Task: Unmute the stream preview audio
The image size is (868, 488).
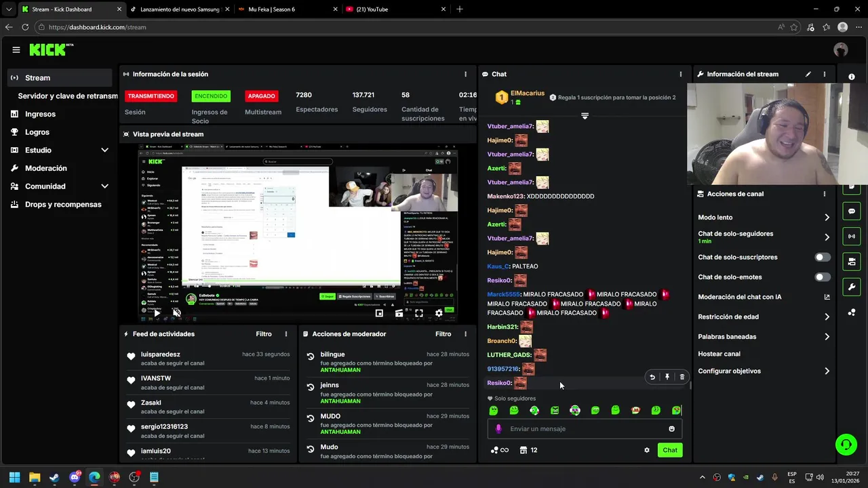Action: [x=177, y=313]
